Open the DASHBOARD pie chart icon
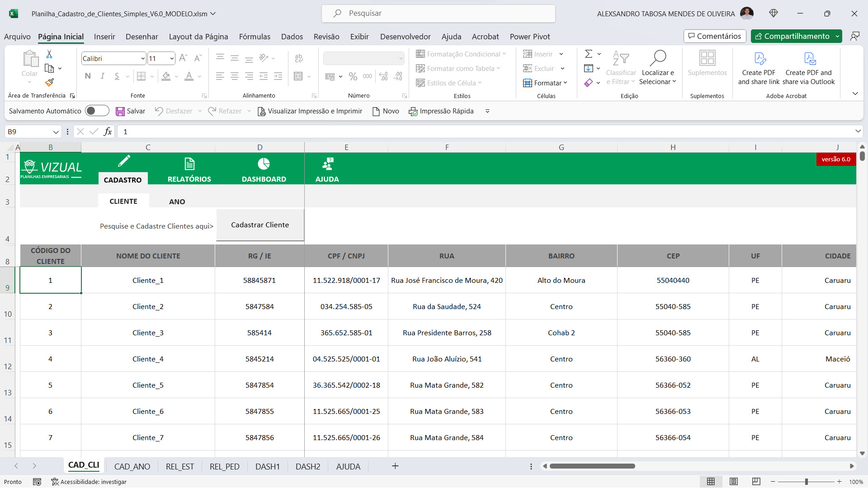Image resolution: width=868 pixels, height=488 pixels. click(264, 164)
